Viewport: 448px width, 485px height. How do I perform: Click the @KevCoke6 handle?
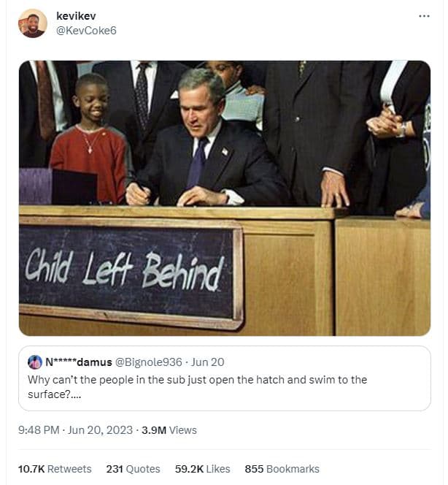click(86, 30)
